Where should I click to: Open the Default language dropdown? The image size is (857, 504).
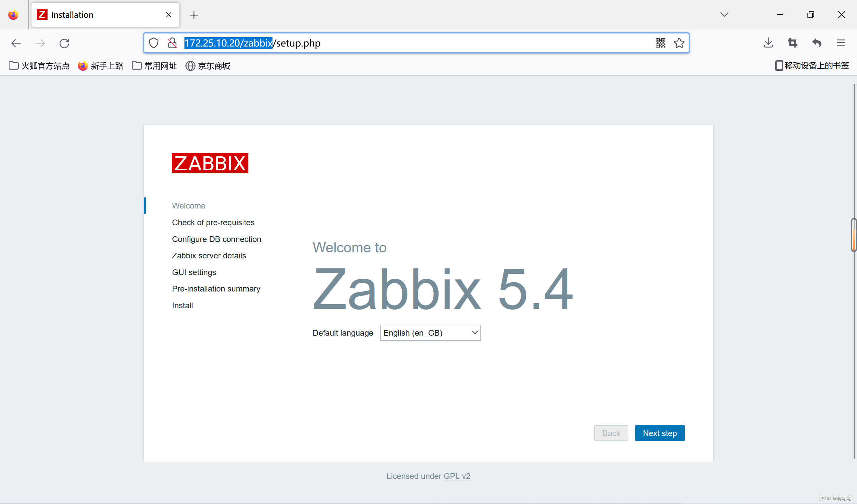(430, 333)
